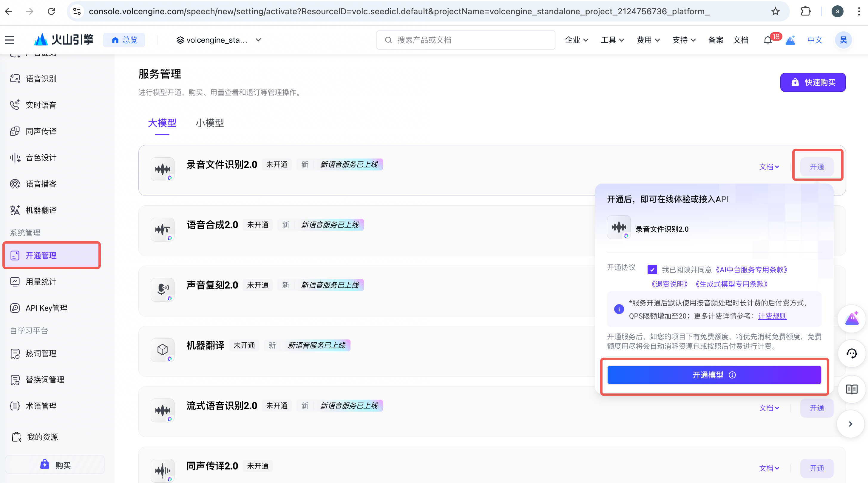
Task: Open the browser extensions puzzle icon
Action: 805,11
